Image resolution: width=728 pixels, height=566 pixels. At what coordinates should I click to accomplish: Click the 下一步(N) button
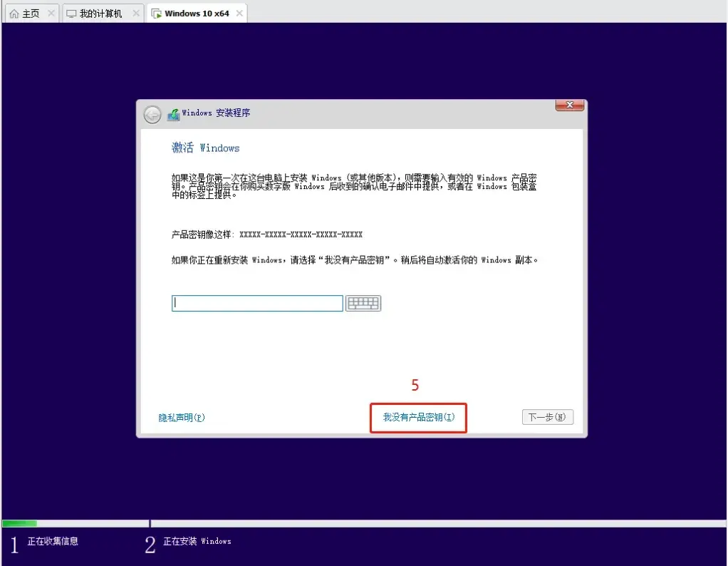coord(547,417)
